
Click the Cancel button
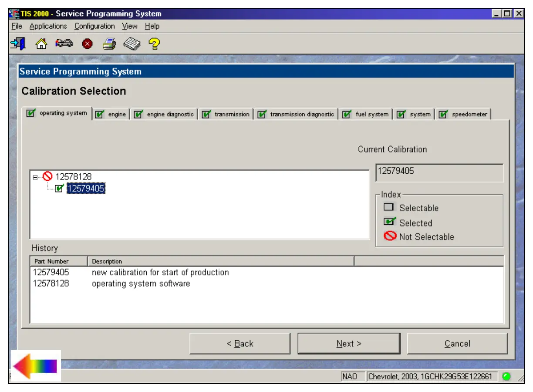click(457, 344)
